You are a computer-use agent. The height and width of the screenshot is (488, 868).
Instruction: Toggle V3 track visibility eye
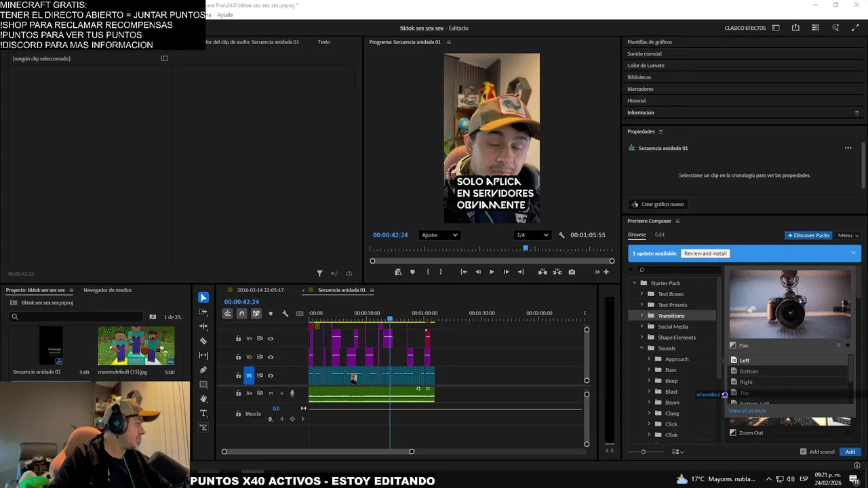pyautogui.click(x=271, y=338)
